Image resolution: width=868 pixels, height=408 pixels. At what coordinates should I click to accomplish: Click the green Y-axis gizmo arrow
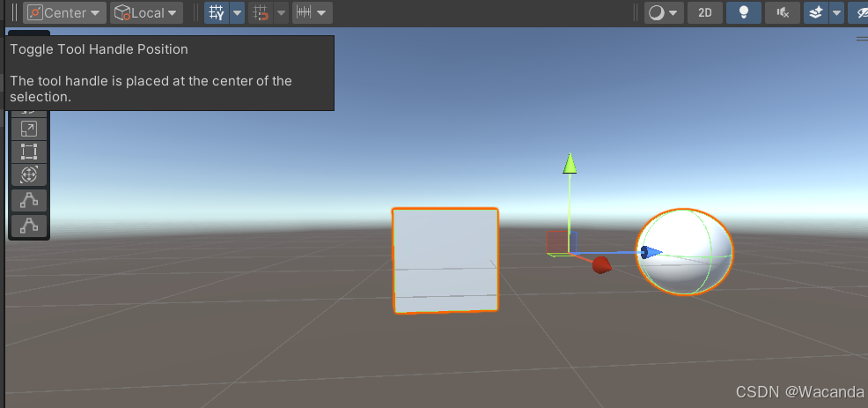tap(570, 164)
